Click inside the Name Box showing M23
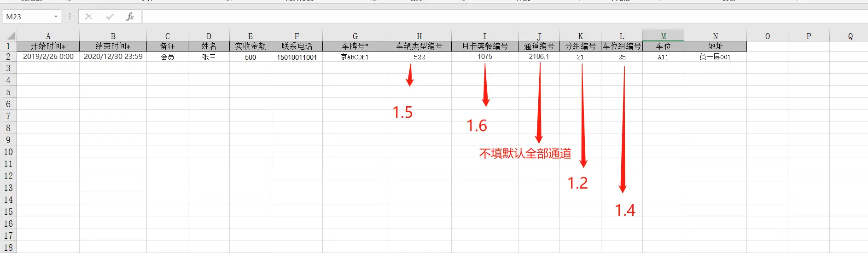This screenshot has width=868, height=253. [x=27, y=17]
